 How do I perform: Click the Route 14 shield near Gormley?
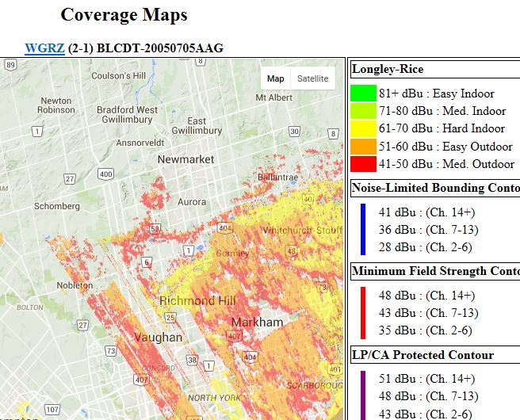click(x=190, y=250)
